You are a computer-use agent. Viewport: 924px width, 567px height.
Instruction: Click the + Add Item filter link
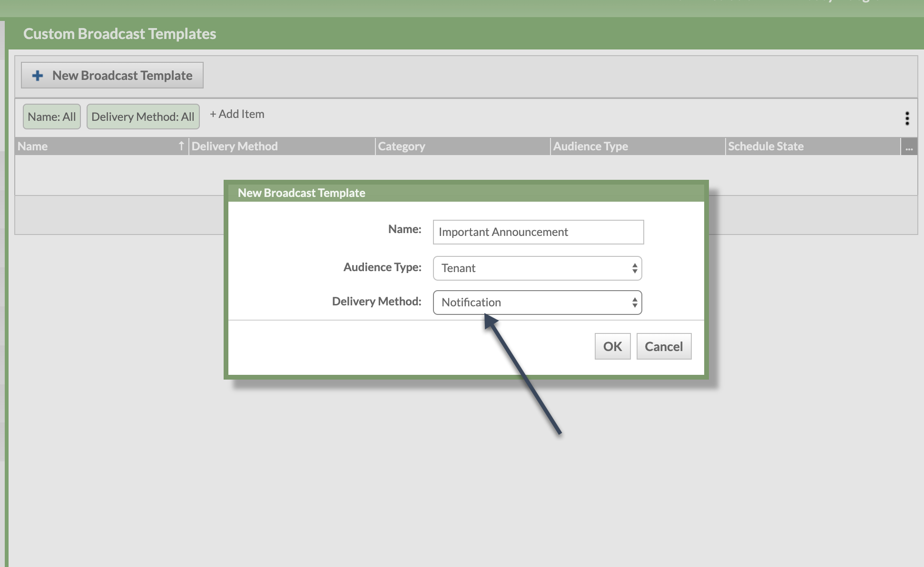237,114
